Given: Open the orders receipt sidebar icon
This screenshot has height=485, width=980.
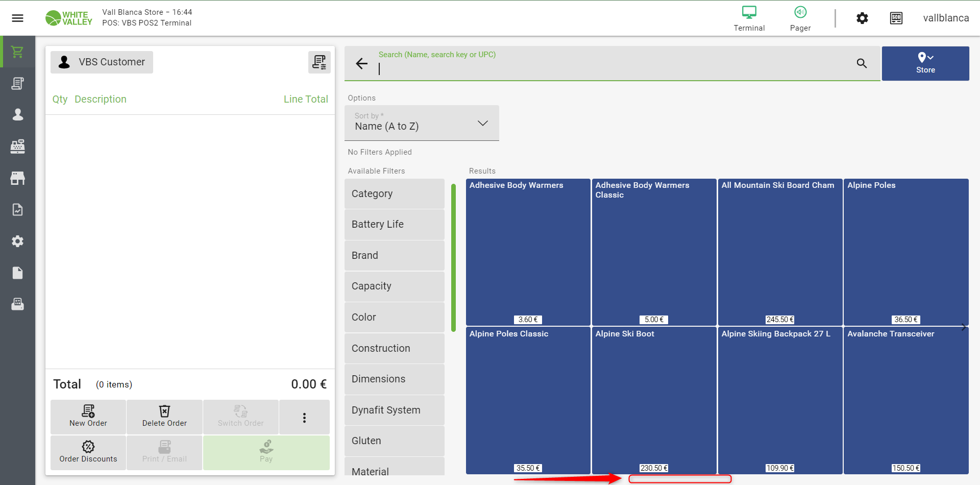Looking at the screenshot, I should pyautogui.click(x=17, y=83).
